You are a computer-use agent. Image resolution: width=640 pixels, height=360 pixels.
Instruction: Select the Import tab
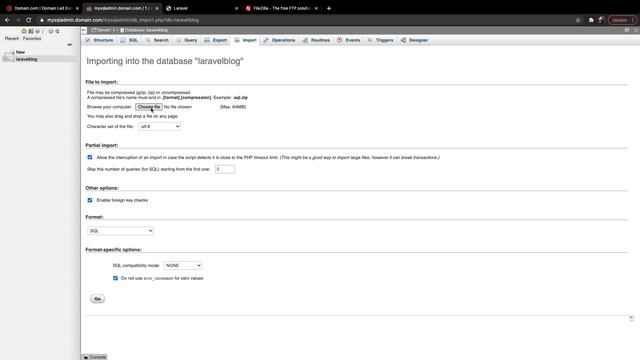[x=246, y=40]
